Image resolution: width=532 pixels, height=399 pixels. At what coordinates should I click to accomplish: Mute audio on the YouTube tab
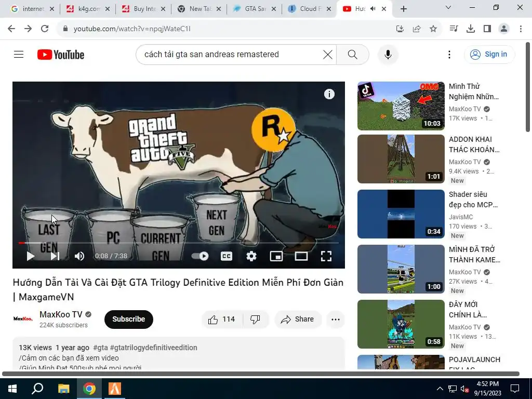pos(373,9)
